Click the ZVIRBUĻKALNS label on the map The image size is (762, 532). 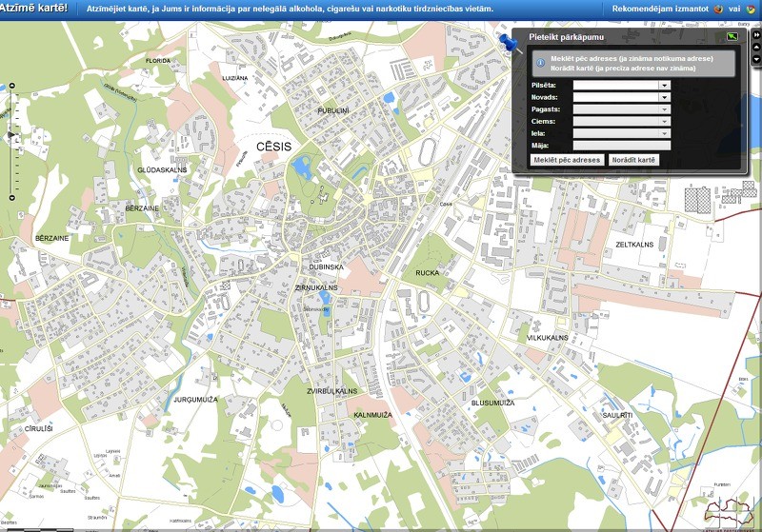click(331, 391)
